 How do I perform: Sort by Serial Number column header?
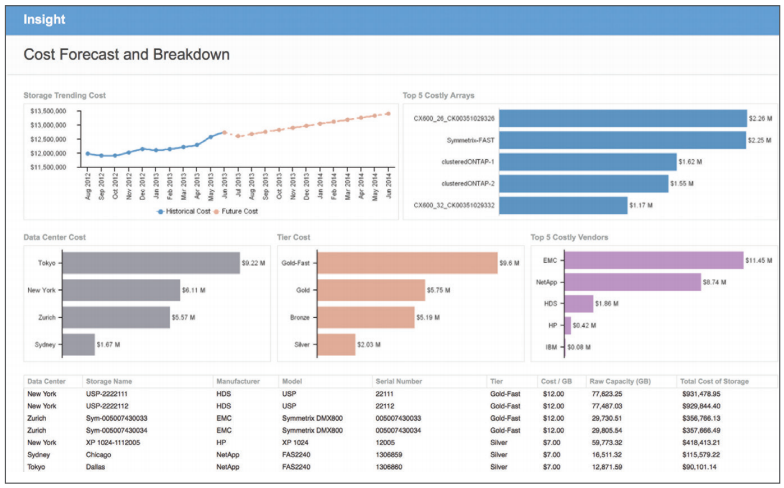(399, 382)
